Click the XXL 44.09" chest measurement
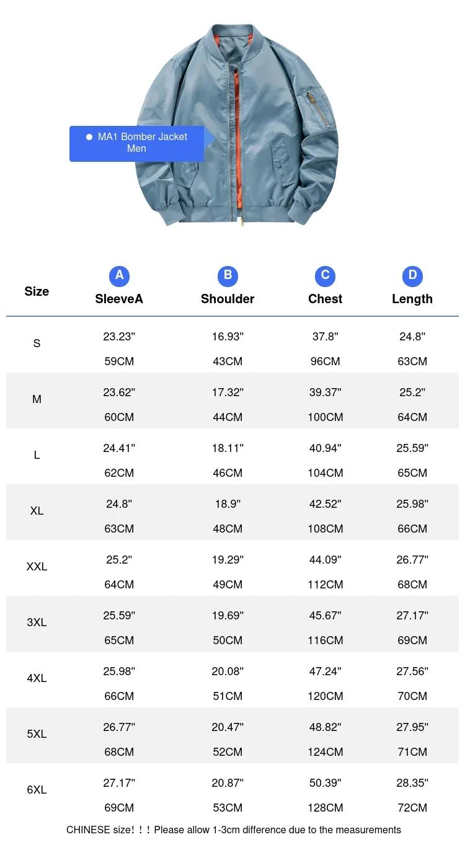 pos(325,560)
